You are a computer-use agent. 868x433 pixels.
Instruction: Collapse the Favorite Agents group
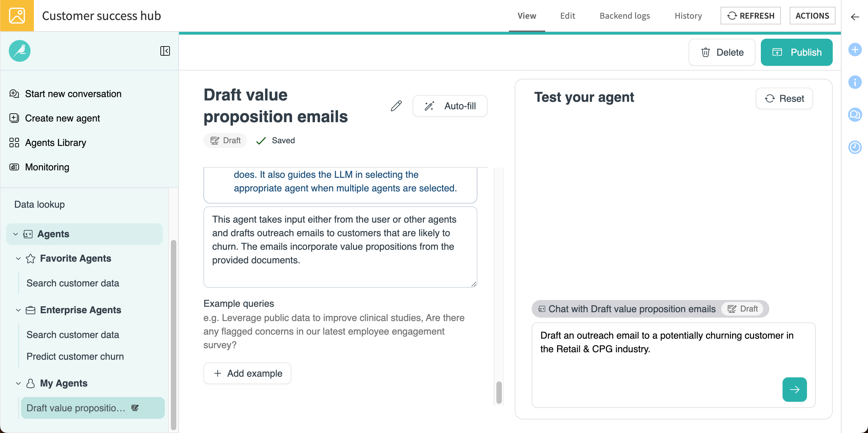coord(18,259)
